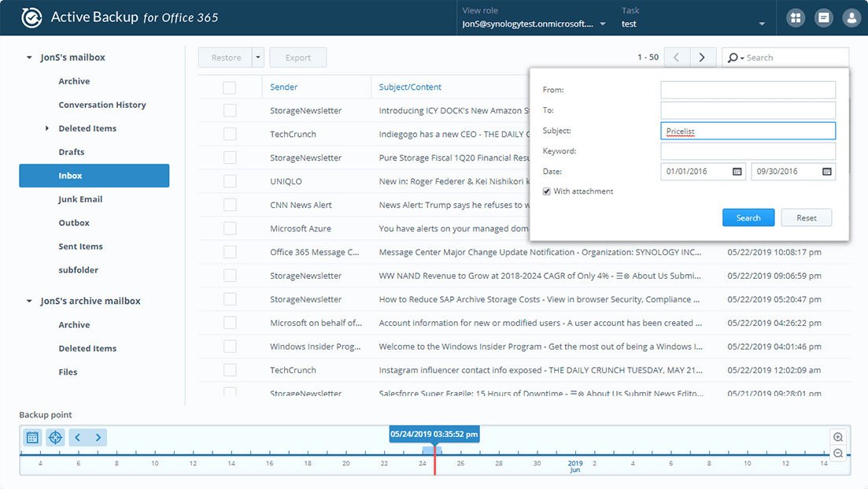The width and height of the screenshot is (868, 489).
Task: Open the Windows Insider Program email
Action: pyautogui.click(x=524, y=346)
